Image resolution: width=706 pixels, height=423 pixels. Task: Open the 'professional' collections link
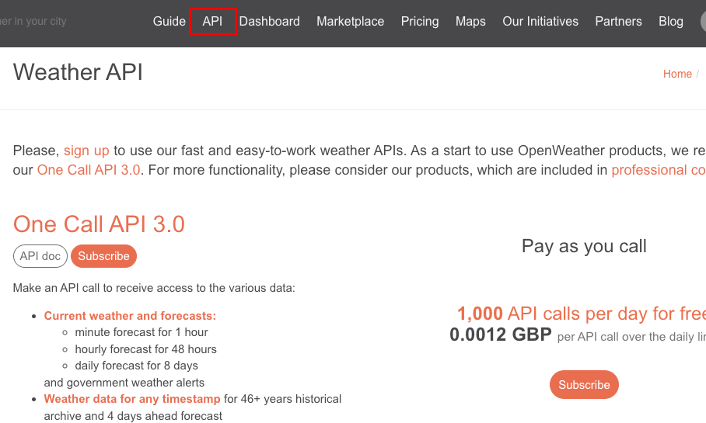(658, 170)
